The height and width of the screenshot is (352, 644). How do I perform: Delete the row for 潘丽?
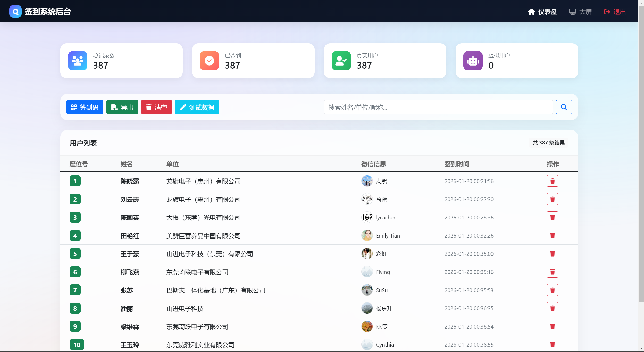click(552, 308)
